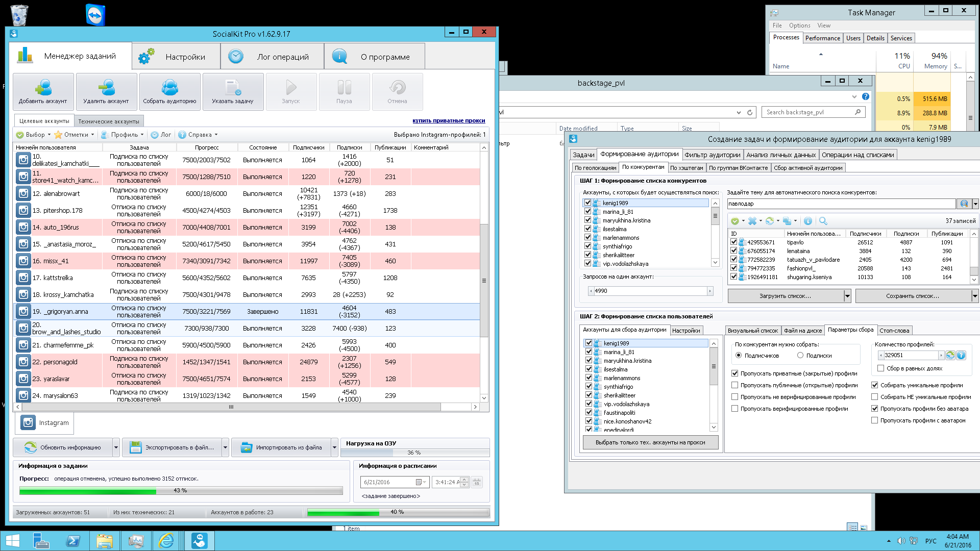Click the Добавить аккаунт toolbar button

[43, 92]
